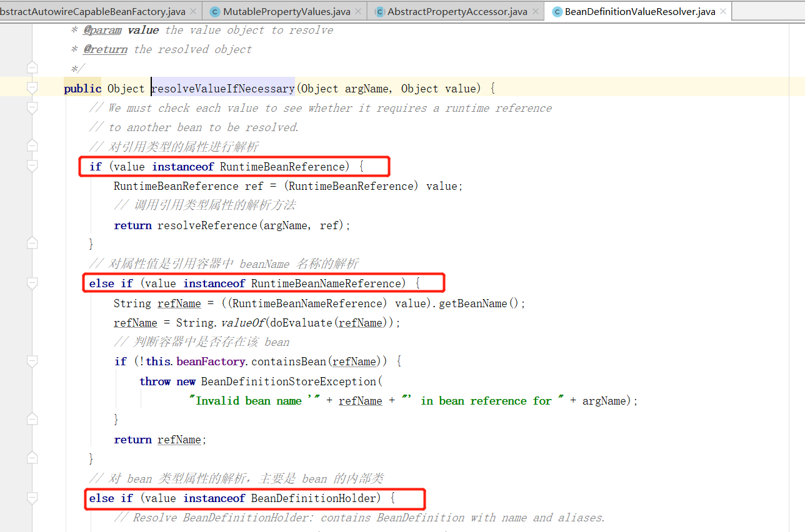Click the string 'in bean reference for' literal
Screen dimensions: 805x532
483,401
